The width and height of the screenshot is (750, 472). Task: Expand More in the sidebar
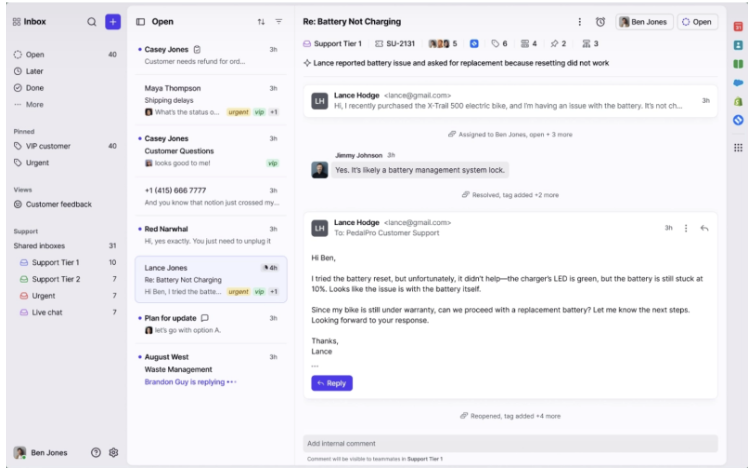click(29, 104)
